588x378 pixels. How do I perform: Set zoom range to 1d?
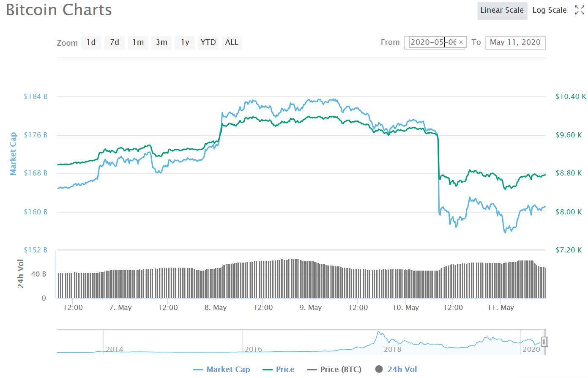(91, 42)
